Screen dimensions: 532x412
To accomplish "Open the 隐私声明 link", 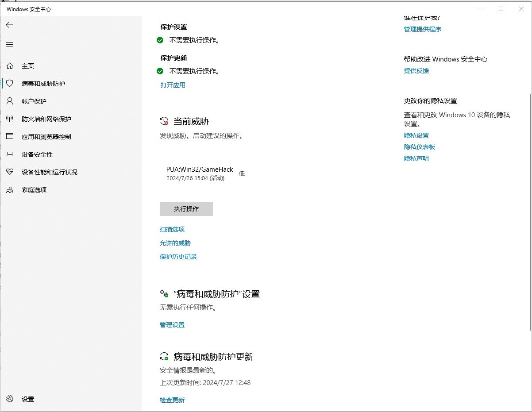I will (x=416, y=158).
